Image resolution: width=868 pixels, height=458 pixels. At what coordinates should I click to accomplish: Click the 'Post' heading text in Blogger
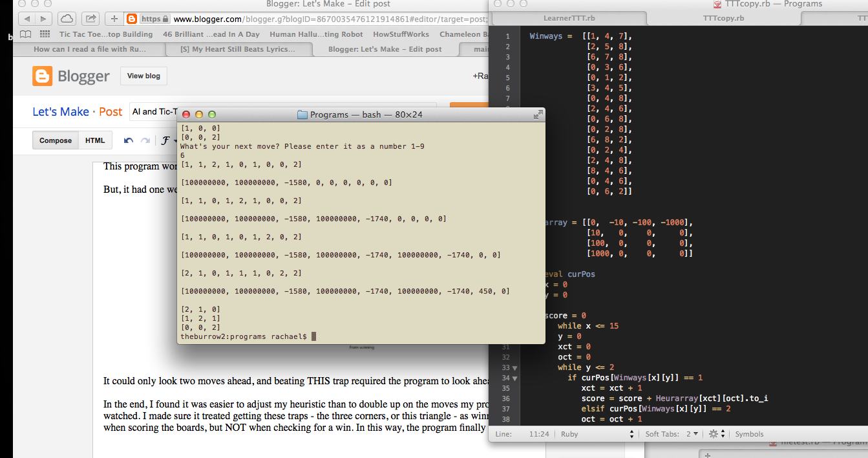coord(111,112)
